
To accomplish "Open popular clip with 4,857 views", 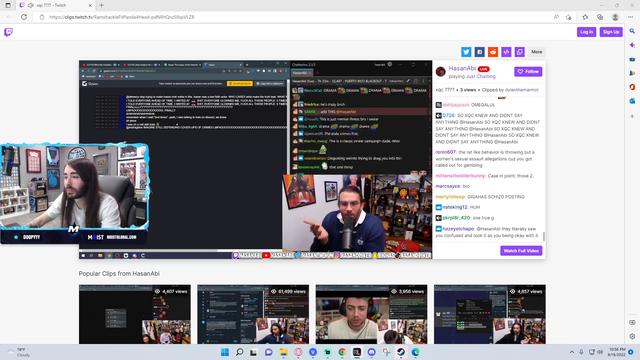I will [490, 314].
